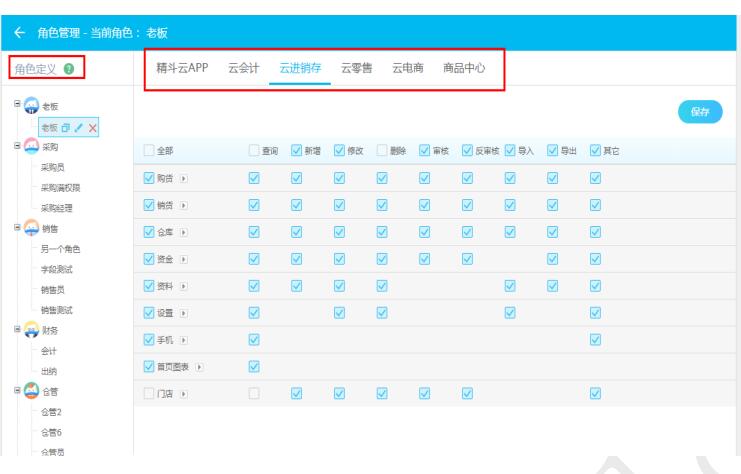Check the 删除 column header checkbox
The height and width of the screenshot is (474, 741).
pos(383,151)
